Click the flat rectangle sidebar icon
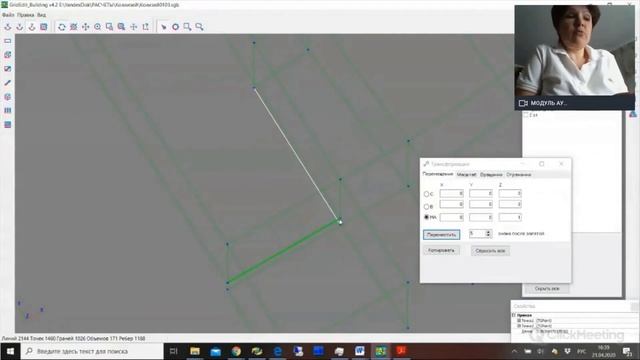The height and width of the screenshot is (360, 640). [x=7, y=41]
